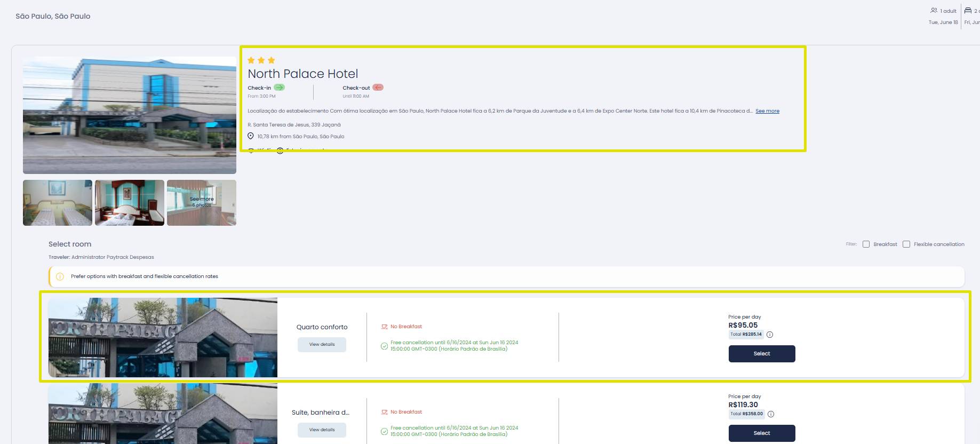Select the Suite room at R$119.30

(x=762, y=433)
